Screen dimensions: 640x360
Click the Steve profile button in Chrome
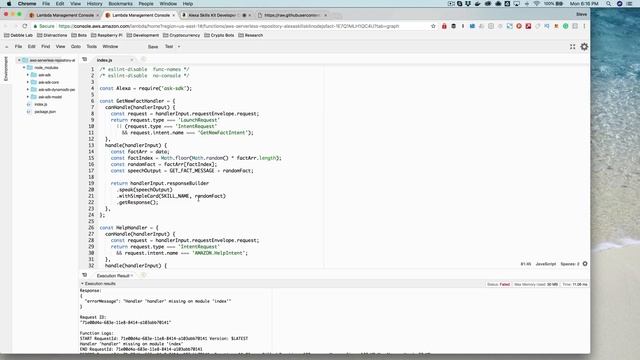tap(582, 14)
